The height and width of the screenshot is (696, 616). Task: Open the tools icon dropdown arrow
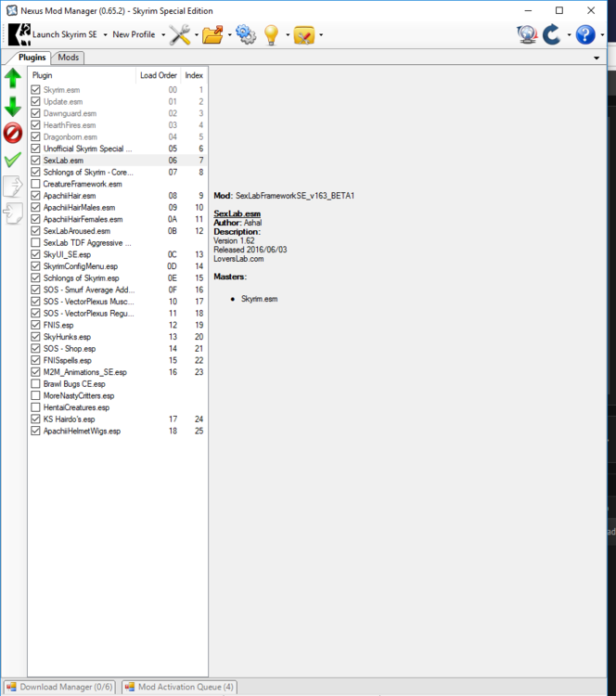[x=196, y=35]
